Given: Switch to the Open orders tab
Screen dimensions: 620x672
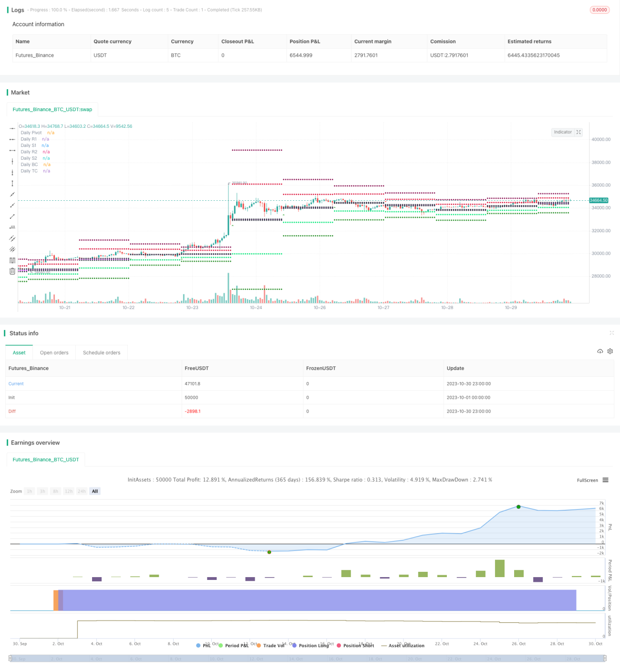Looking at the screenshot, I should click(54, 353).
